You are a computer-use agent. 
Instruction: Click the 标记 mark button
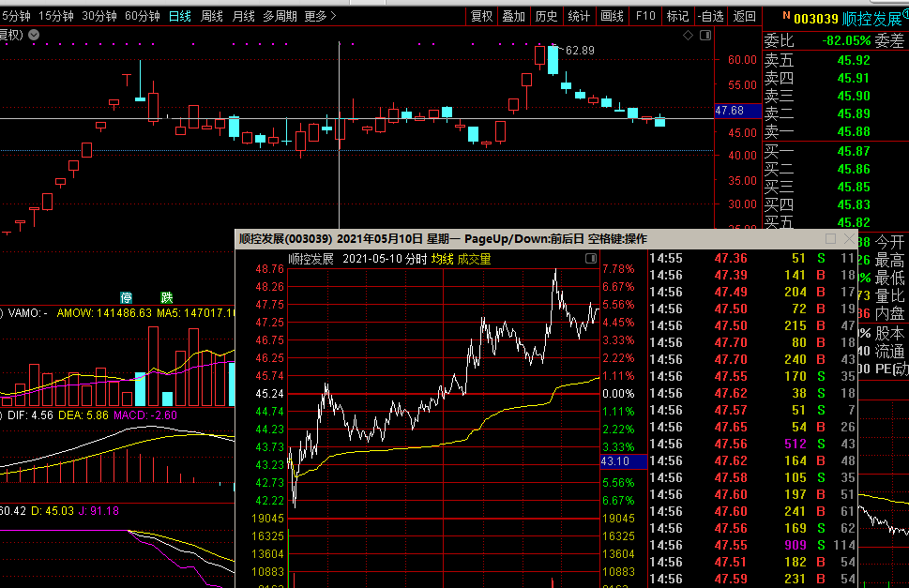coord(677,16)
